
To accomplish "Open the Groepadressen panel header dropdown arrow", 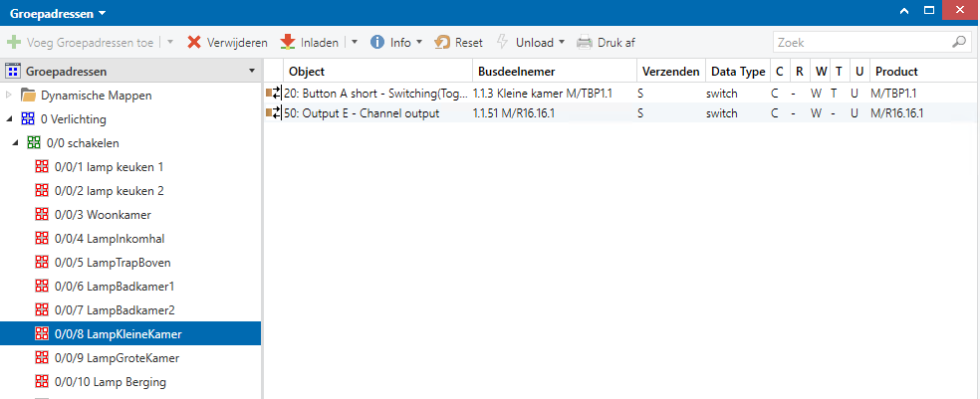I will click(x=251, y=72).
